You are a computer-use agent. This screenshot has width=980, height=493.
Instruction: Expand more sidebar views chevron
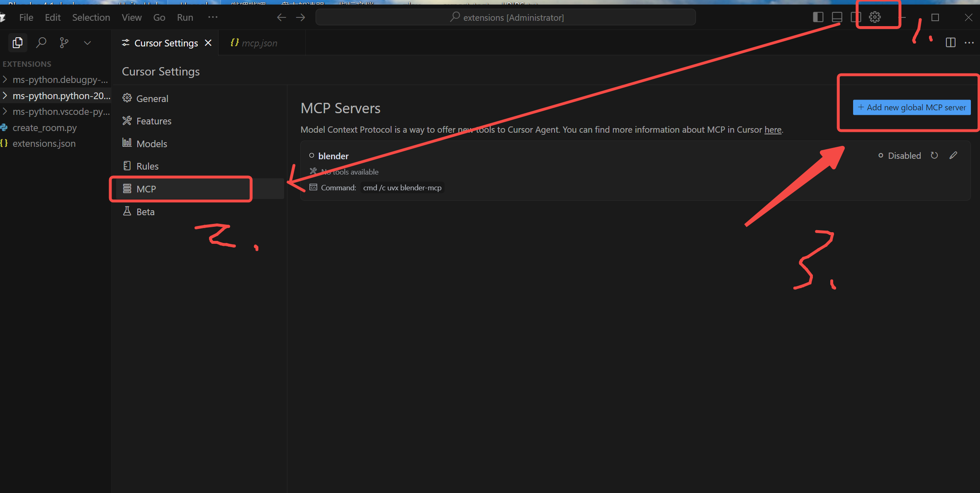coord(88,43)
